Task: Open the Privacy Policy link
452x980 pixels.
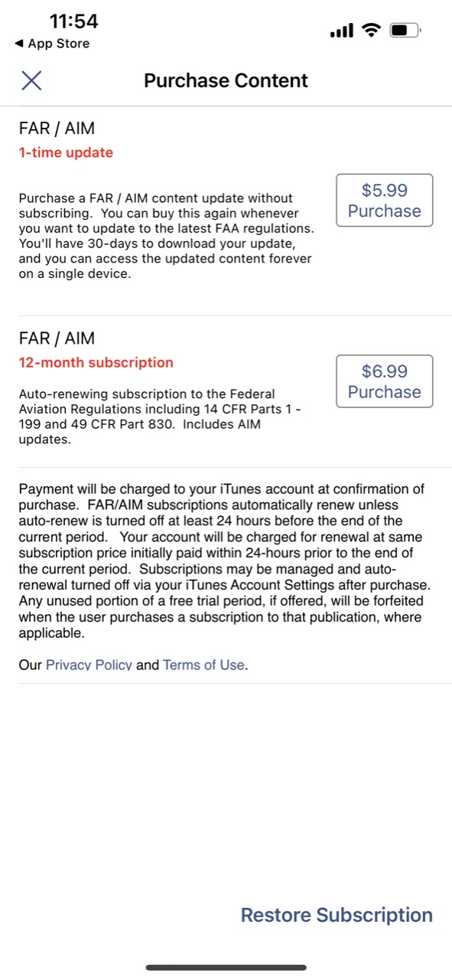Action: pyautogui.click(x=89, y=665)
